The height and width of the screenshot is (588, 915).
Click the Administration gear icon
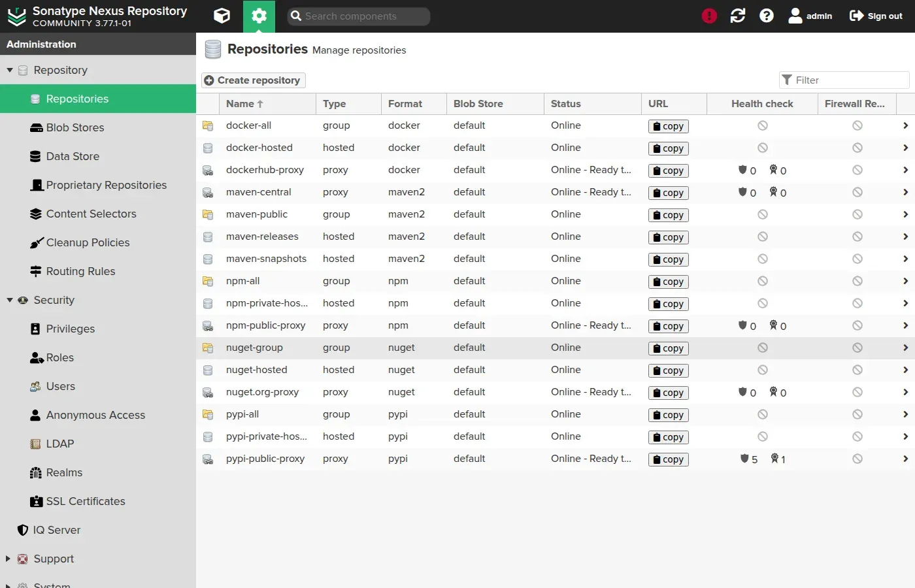click(x=259, y=16)
